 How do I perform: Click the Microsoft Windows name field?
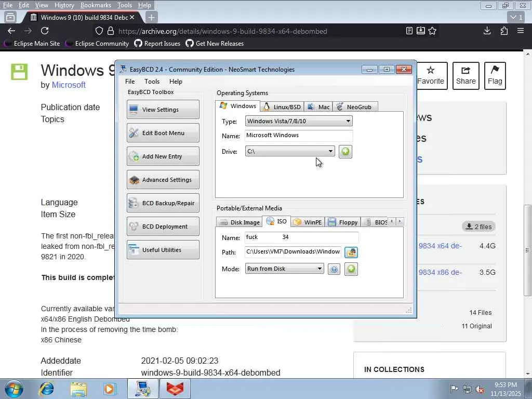pos(299,136)
